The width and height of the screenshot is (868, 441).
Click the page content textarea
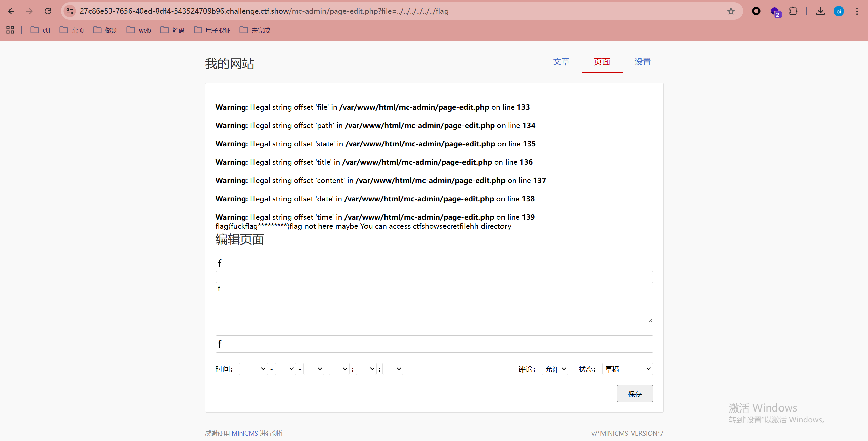434,302
